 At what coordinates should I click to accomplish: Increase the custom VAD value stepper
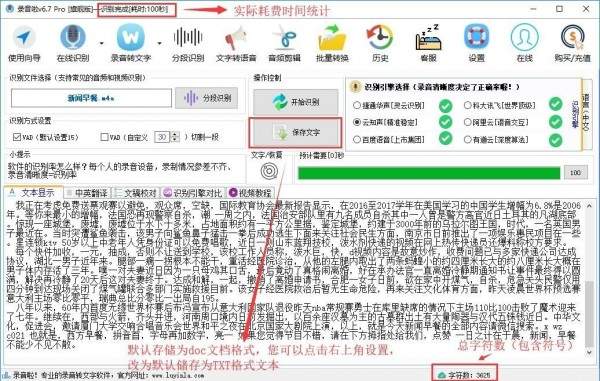coord(175,134)
